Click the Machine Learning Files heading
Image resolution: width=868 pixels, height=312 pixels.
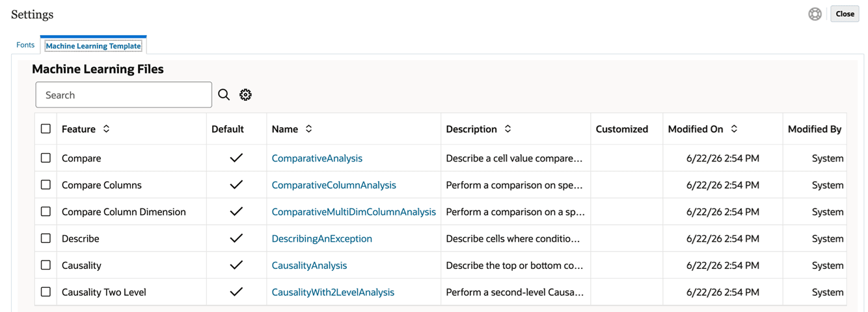coord(98,69)
